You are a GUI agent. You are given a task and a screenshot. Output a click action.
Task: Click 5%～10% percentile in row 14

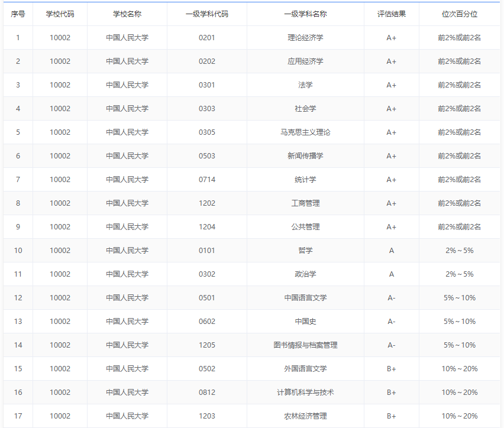460,345
